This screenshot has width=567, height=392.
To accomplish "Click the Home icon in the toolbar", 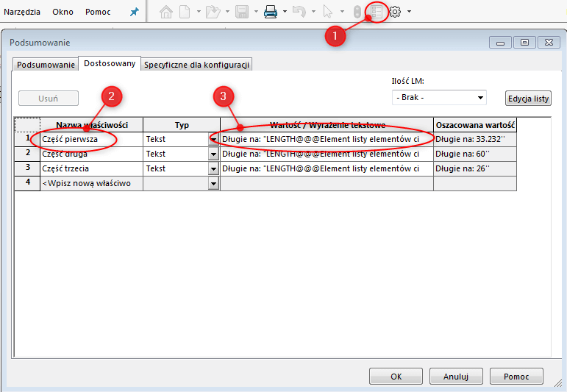I will pos(166,12).
